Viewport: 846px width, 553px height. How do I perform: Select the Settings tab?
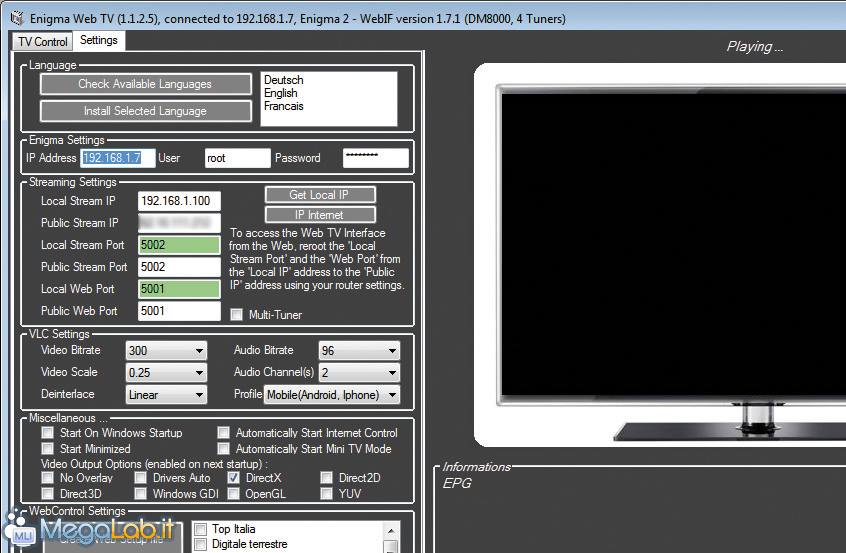point(99,40)
